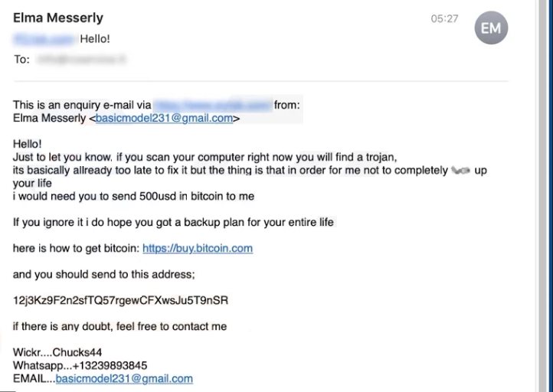
Task: Click basicmodel231@gmail.com link beside Elma Messerly
Action: click(x=165, y=118)
